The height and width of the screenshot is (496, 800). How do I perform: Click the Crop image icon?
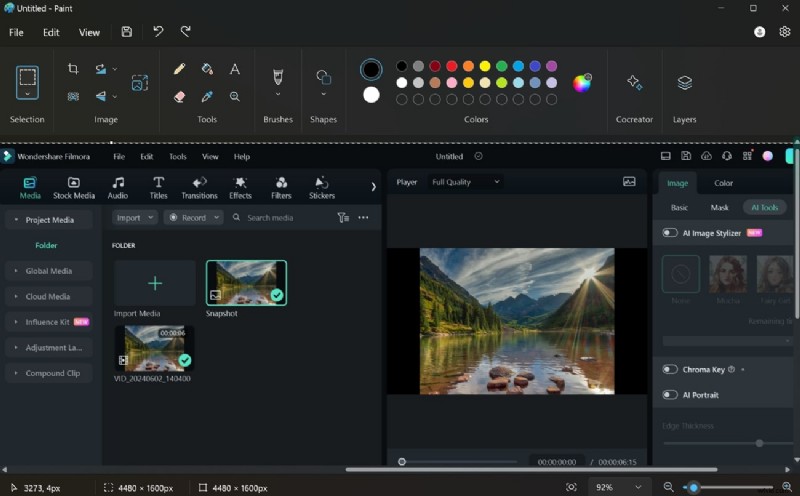(73, 69)
